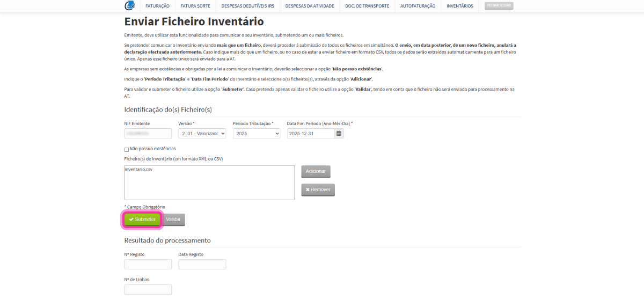644x300 pixels.
Task: Open DESPESAS DEDUTÍVEIS IRS menu
Action: (248, 6)
